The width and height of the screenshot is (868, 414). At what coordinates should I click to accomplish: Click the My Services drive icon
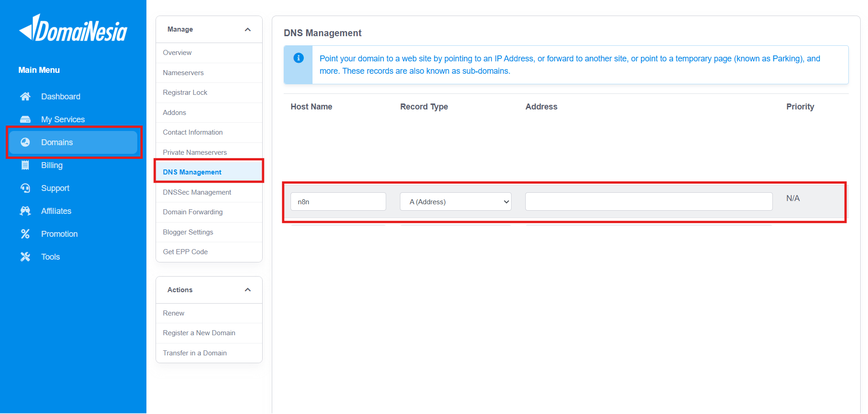click(25, 120)
